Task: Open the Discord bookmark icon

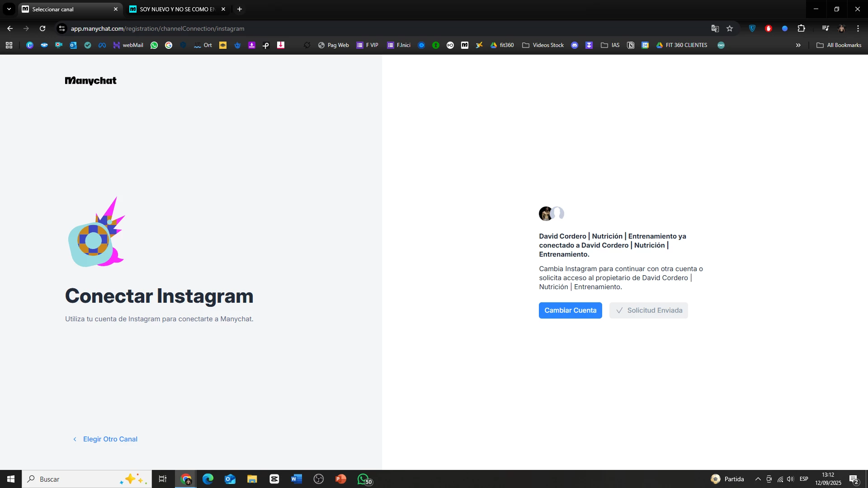Action: pos(575,45)
